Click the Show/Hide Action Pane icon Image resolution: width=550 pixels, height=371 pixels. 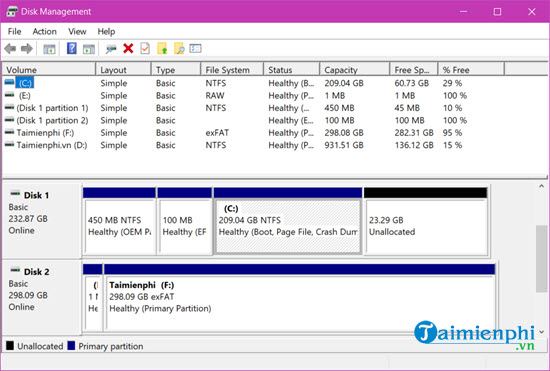coord(89,49)
